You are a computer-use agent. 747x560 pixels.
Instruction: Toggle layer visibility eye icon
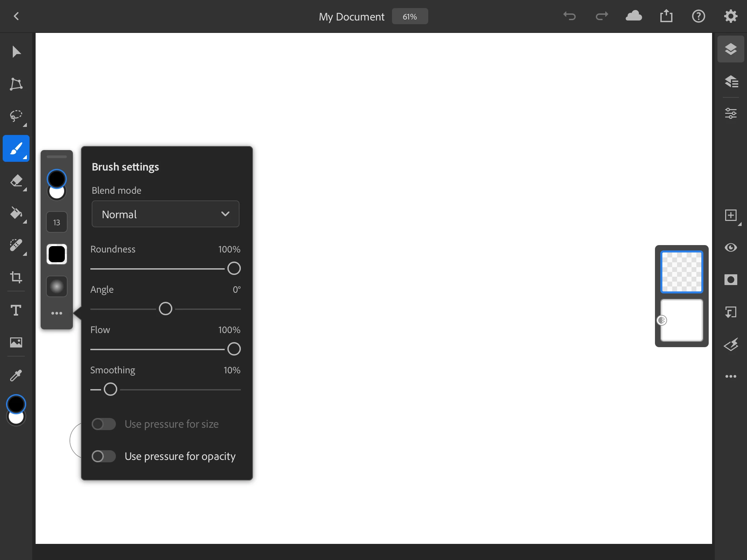click(x=731, y=247)
